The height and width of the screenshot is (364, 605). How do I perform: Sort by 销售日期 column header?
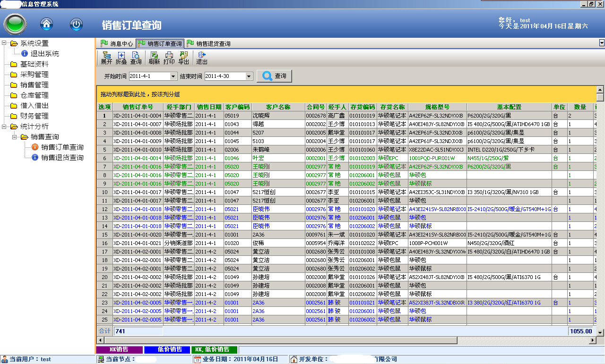(x=209, y=107)
